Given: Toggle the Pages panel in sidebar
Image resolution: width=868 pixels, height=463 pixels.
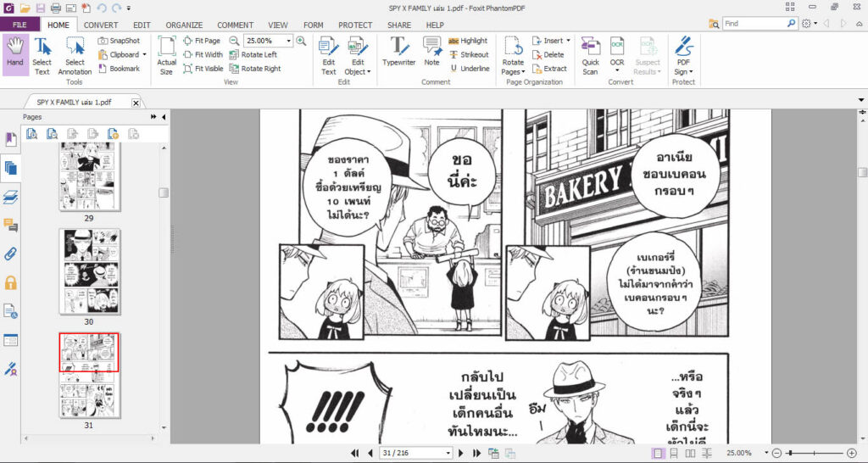Looking at the screenshot, I should tap(10, 169).
